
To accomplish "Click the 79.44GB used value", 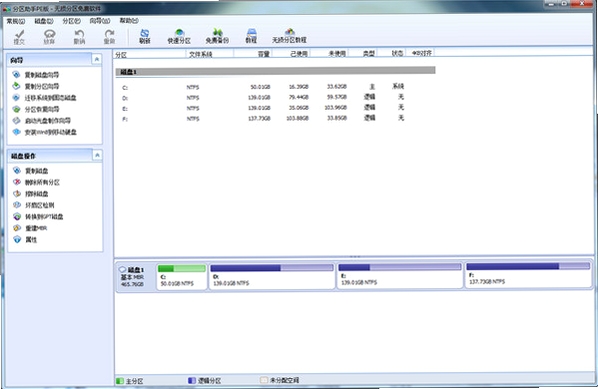I will coord(298,97).
